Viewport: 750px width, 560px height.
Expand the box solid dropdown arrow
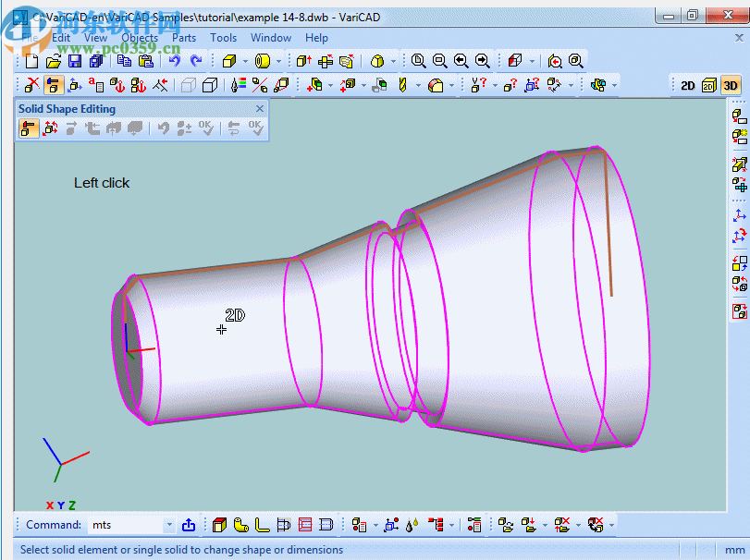tap(245, 61)
